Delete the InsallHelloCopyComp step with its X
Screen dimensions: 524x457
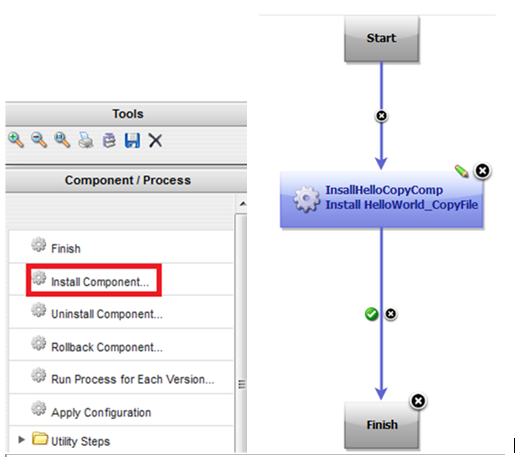pos(483,171)
